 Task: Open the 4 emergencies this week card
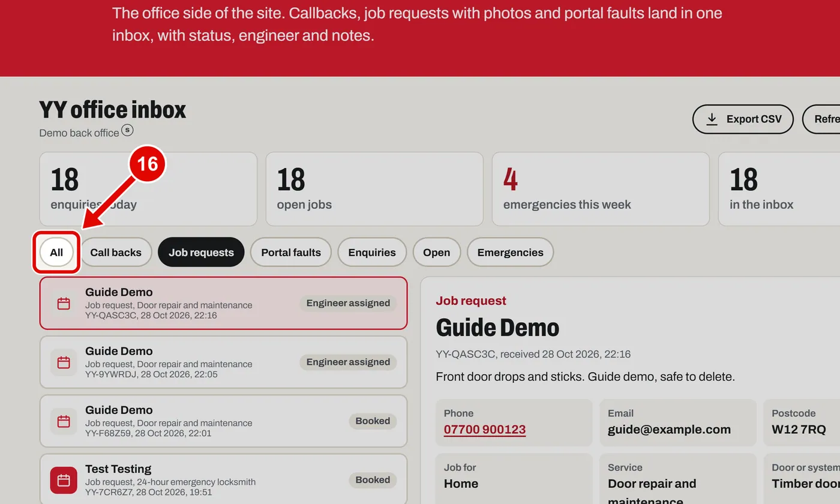coord(601,189)
